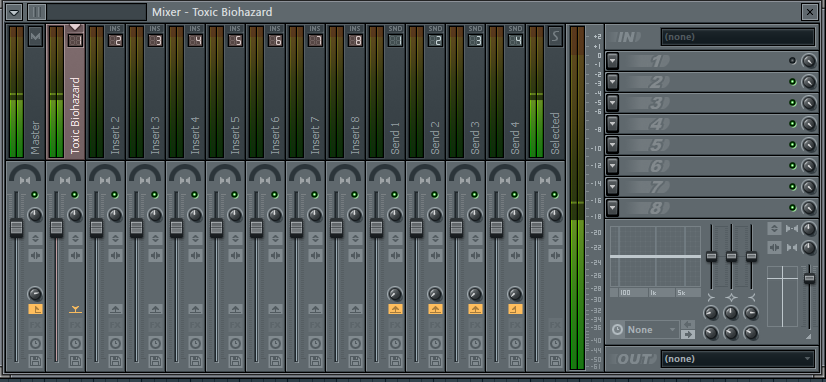
Task: Click the Insert 2 track volume fader
Action: click(x=96, y=228)
